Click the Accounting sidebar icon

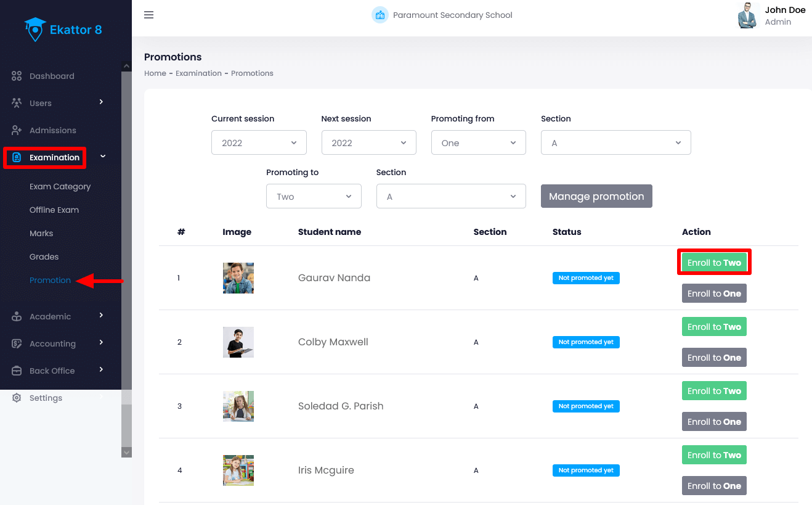pos(17,343)
